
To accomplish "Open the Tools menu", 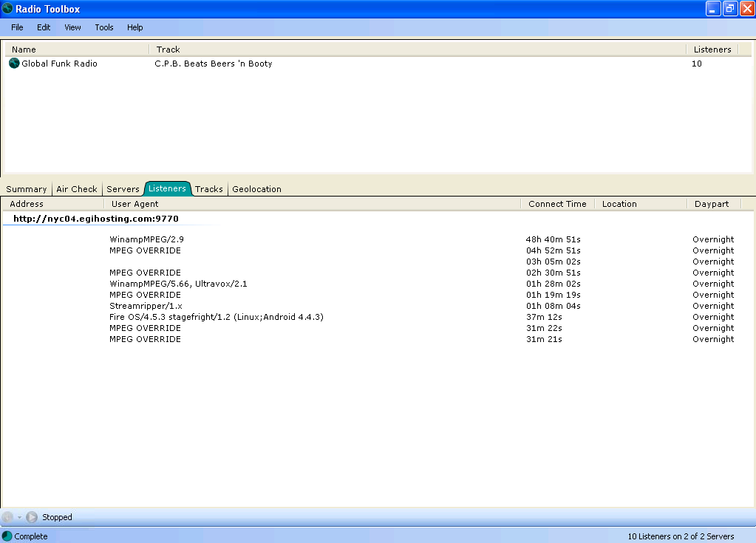I will 104,27.
